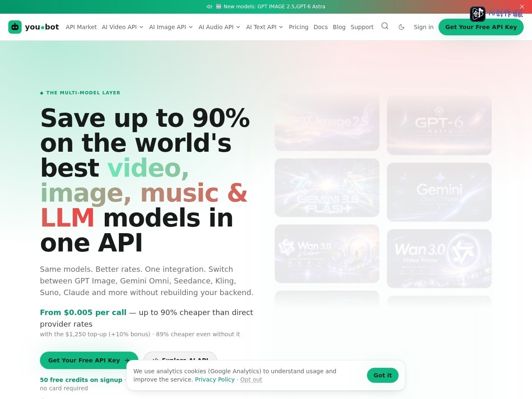
Task: Click the "50 free credits on signup" text
Action: coord(81,380)
